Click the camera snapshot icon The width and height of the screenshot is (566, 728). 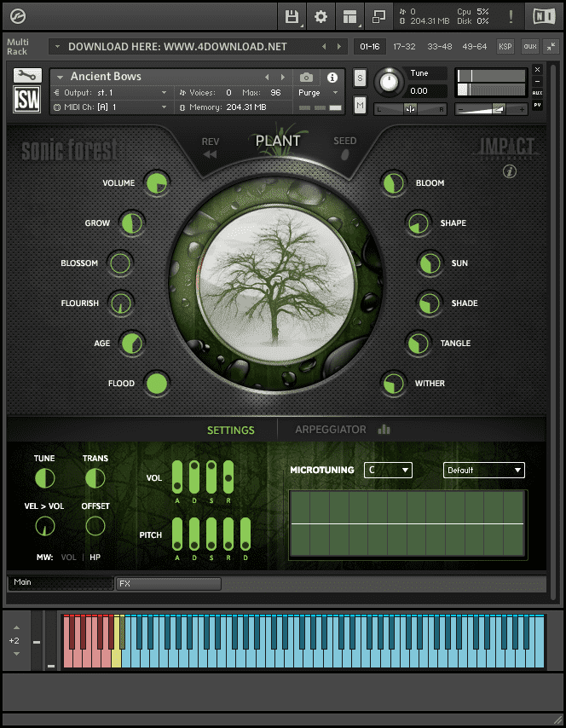click(x=307, y=77)
